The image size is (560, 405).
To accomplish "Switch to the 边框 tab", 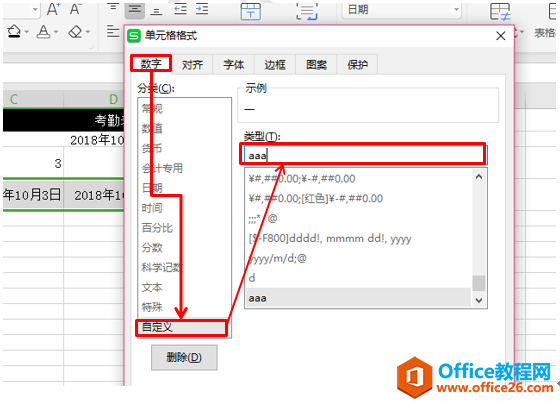I will tap(275, 65).
